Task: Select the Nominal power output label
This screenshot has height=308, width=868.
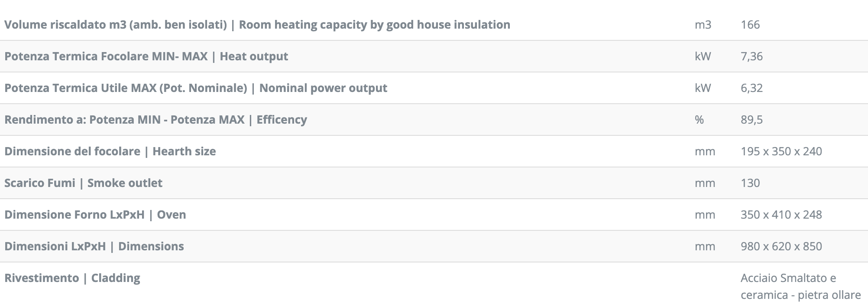Action: tap(196, 88)
